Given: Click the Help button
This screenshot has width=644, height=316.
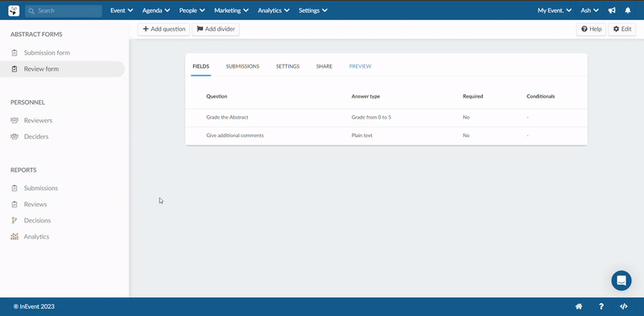Looking at the screenshot, I should pos(591,29).
